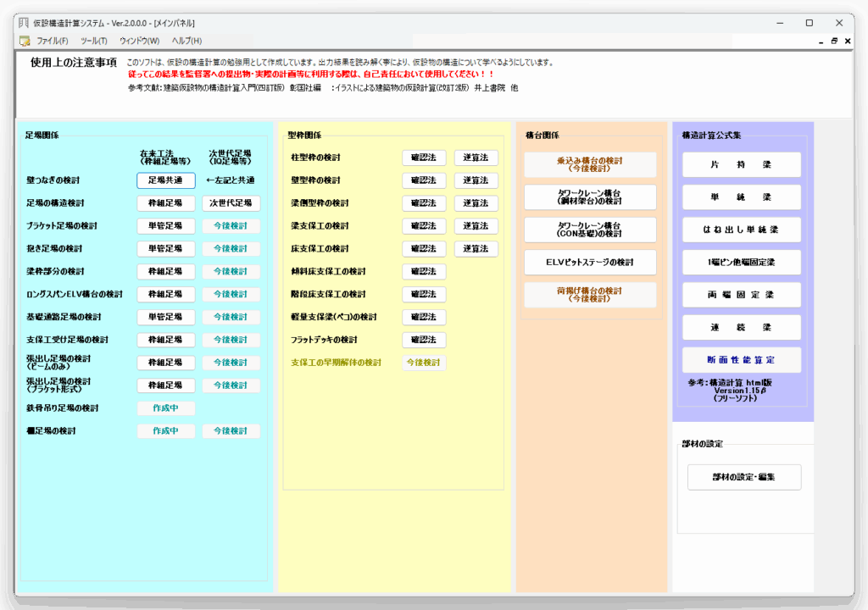Open 枠組足場 for 足場の構造検討
Image resolution: width=868 pixels, height=610 pixels.
(x=166, y=203)
